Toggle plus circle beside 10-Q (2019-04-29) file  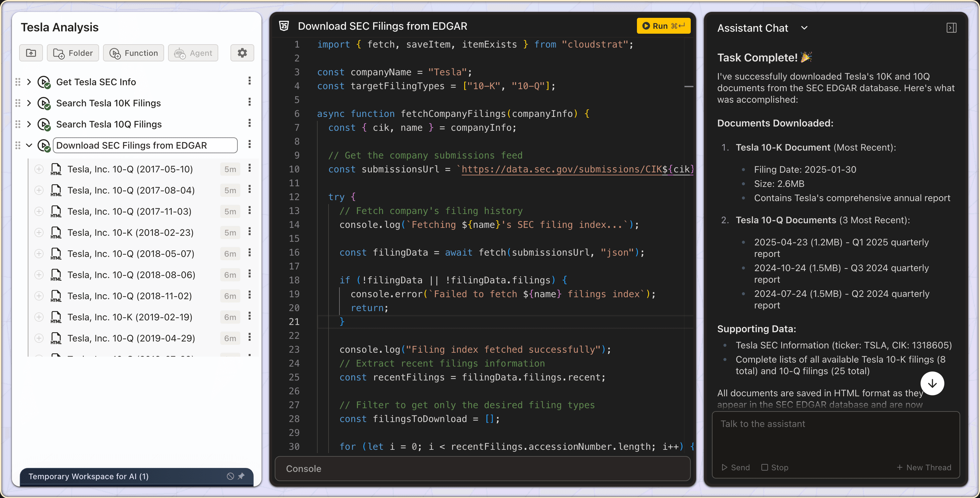point(39,338)
